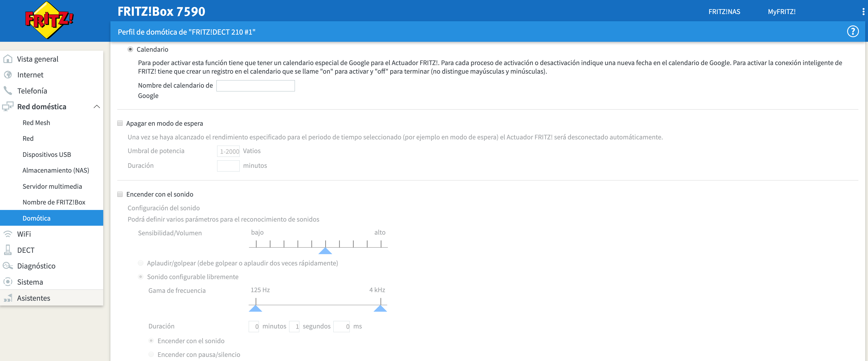Open the three-dot options menu
This screenshot has width=868, height=361.
point(863,12)
